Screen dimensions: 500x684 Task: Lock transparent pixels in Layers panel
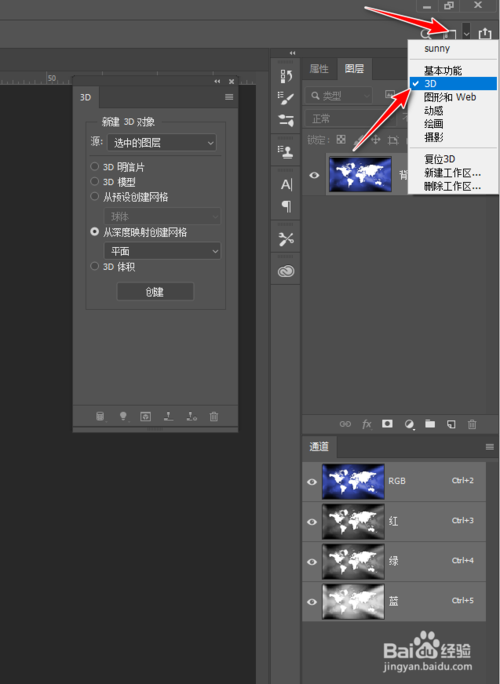tap(341, 140)
